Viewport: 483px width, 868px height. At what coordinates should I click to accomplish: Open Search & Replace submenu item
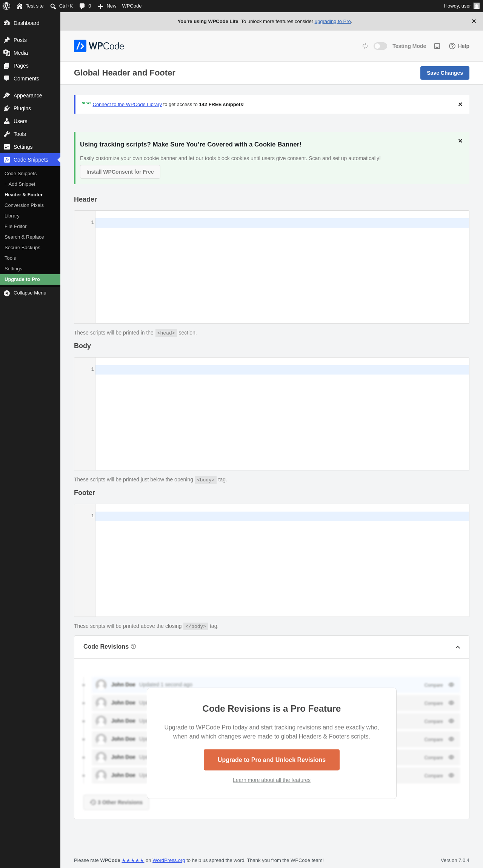(x=30, y=237)
